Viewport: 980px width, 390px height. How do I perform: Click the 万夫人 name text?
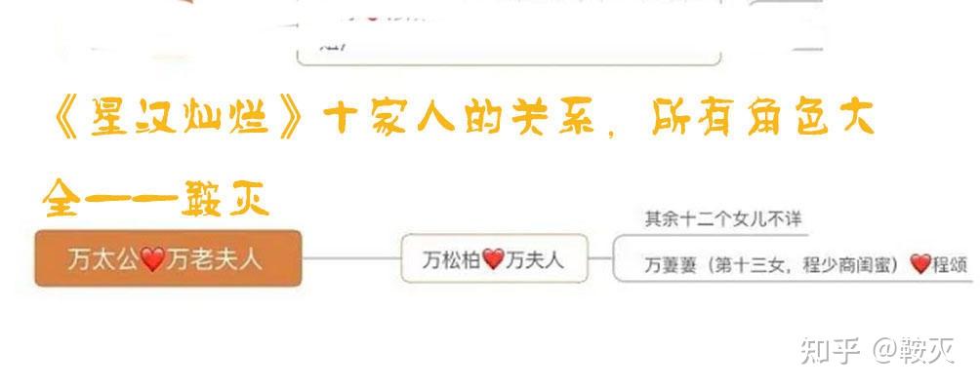(x=534, y=259)
